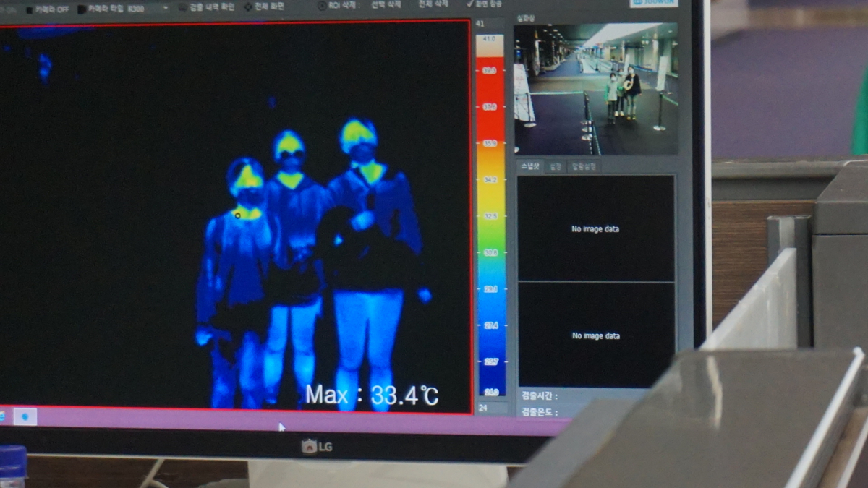Select the 스냅샷 snapshot tab
The image size is (868, 488).
tap(531, 166)
